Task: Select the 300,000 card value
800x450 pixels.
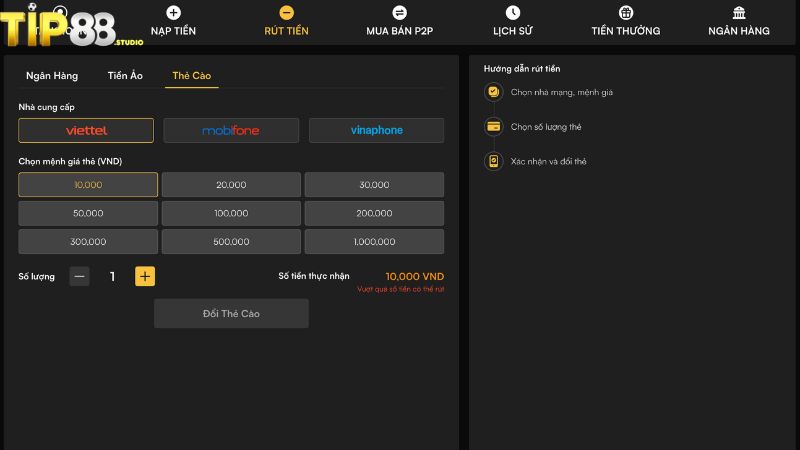Action: [88, 241]
